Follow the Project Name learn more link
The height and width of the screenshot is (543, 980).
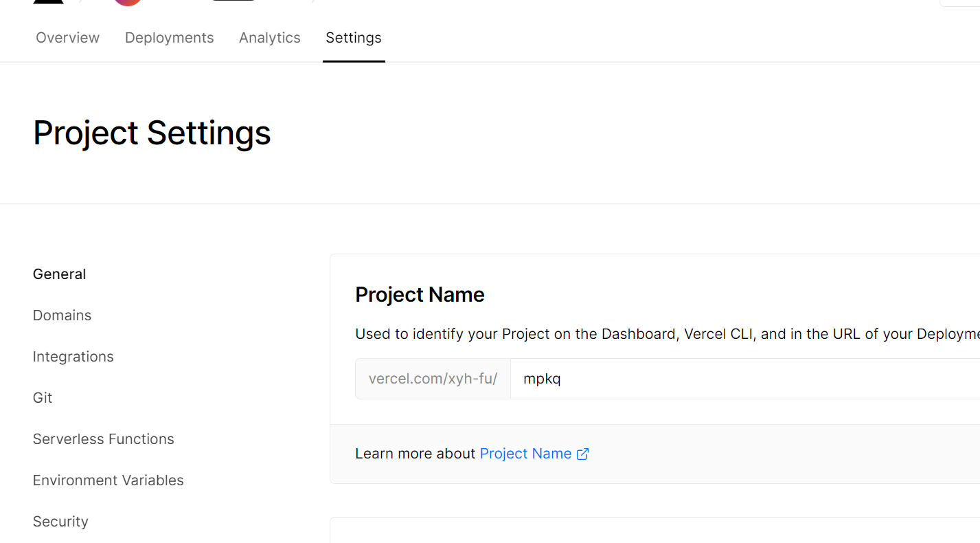tap(525, 454)
